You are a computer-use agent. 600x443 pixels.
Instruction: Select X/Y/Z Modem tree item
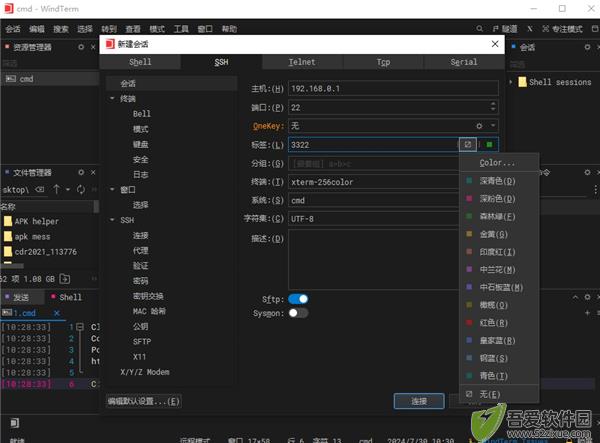point(145,372)
